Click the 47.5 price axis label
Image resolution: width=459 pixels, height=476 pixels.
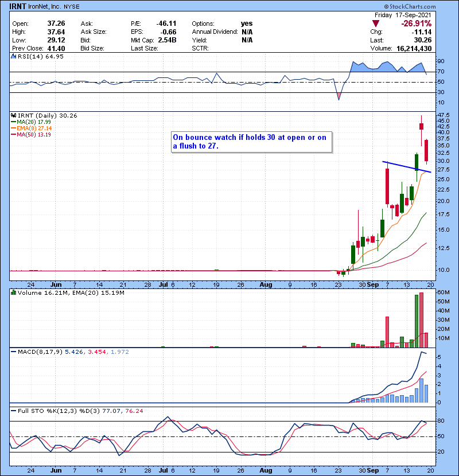[x=444, y=115]
